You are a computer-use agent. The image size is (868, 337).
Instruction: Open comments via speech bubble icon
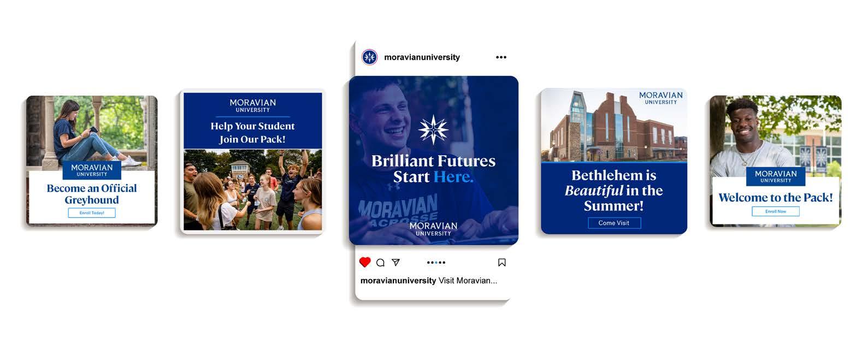coord(381,263)
